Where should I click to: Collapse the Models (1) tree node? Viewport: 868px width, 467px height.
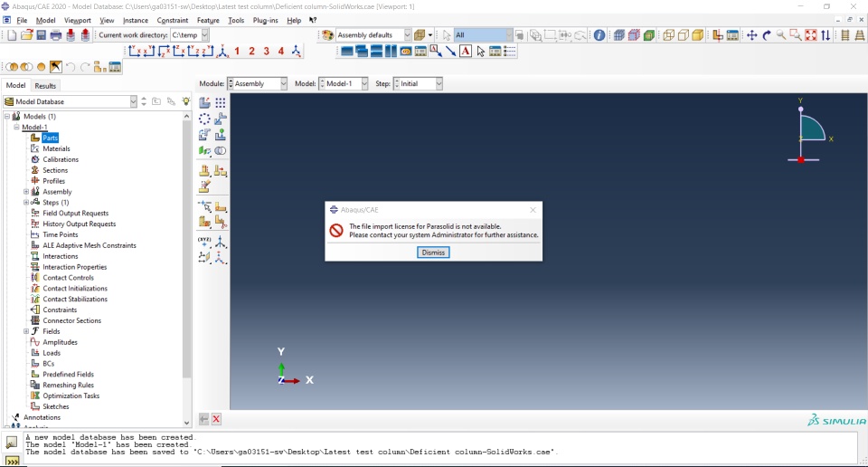tap(7, 117)
